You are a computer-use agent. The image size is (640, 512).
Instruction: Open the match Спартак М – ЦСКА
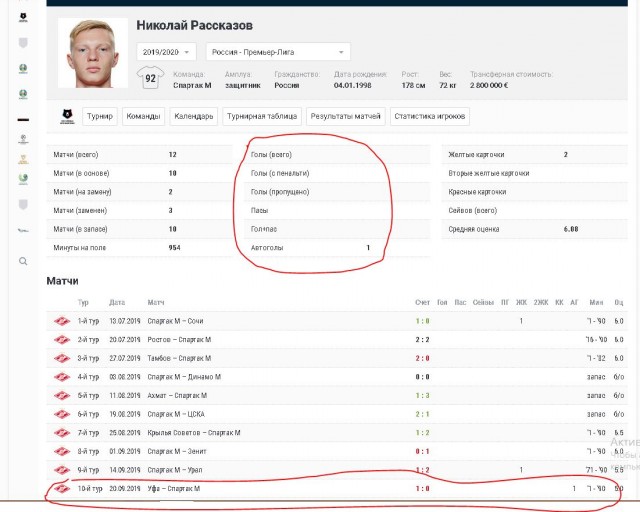176,414
